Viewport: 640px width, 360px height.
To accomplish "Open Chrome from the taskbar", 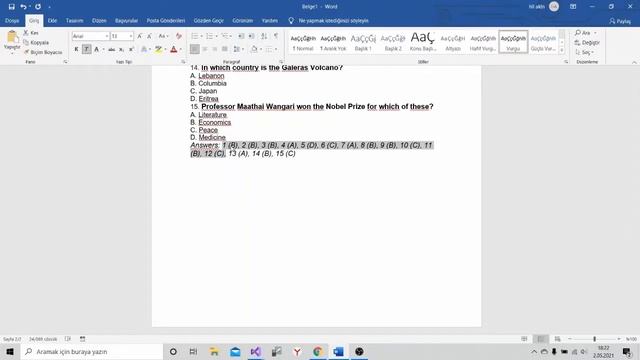I will click(318, 351).
